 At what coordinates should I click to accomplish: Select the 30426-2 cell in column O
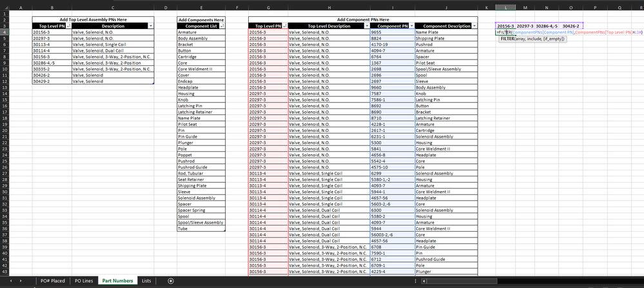point(571,26)
